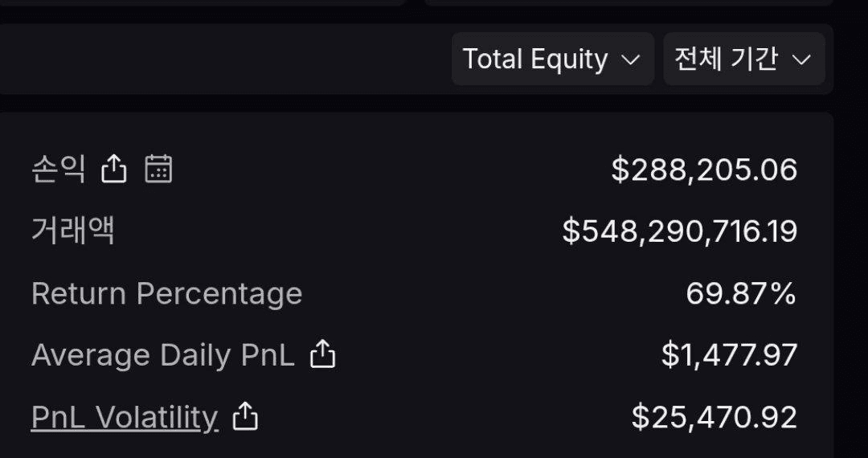Open the 전체 기간 period dropdown
The image size is (868, 458).
(744, 59)
